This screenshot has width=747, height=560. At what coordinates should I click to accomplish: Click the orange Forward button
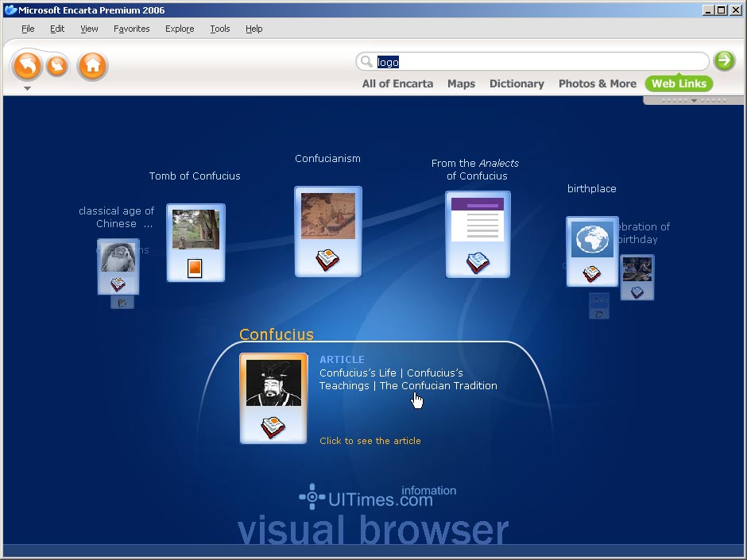pyautogui.click(x=58, y=65)
